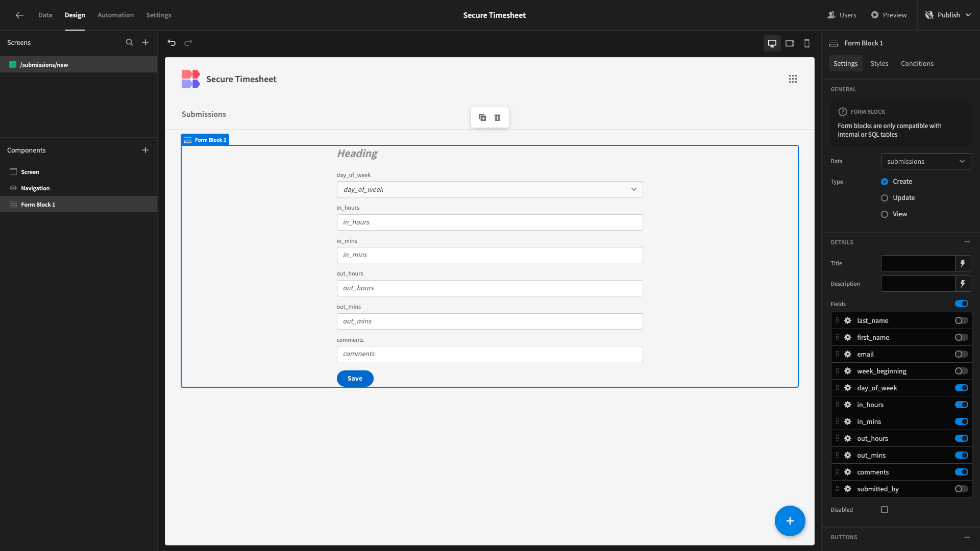Screen dimensions: 980x551
Task: Click the redo icon
Action: (188, 43)
